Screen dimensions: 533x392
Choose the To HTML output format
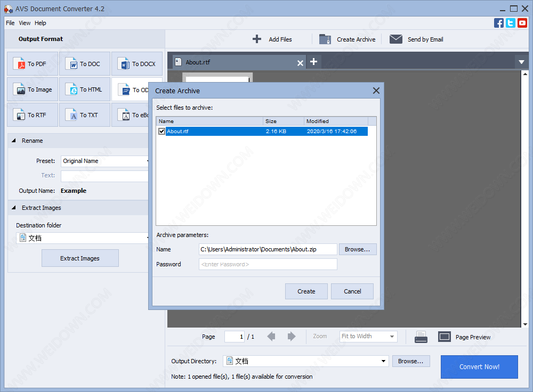point(85,89)
